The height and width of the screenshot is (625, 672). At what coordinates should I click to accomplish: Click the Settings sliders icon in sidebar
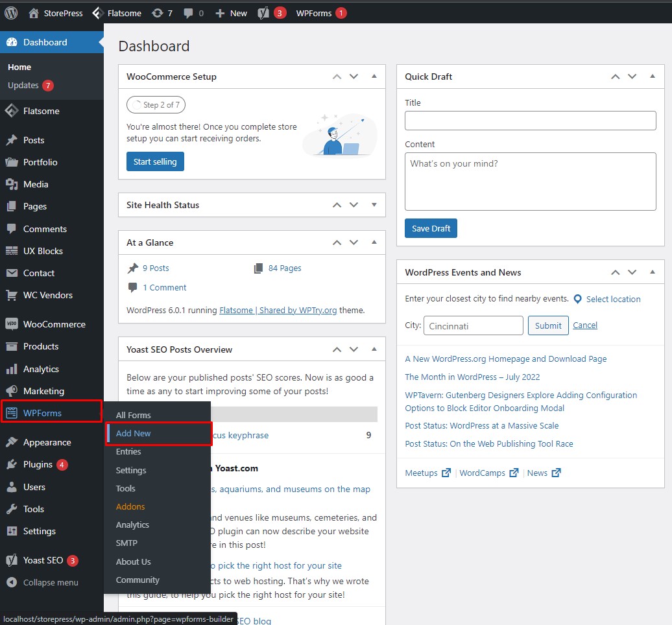point(12,531)
